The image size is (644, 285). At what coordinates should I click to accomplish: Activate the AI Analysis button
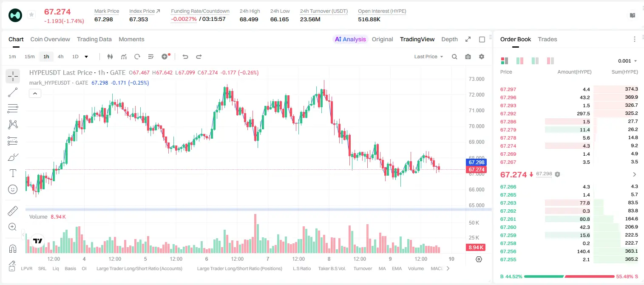(x=350, y=39)
